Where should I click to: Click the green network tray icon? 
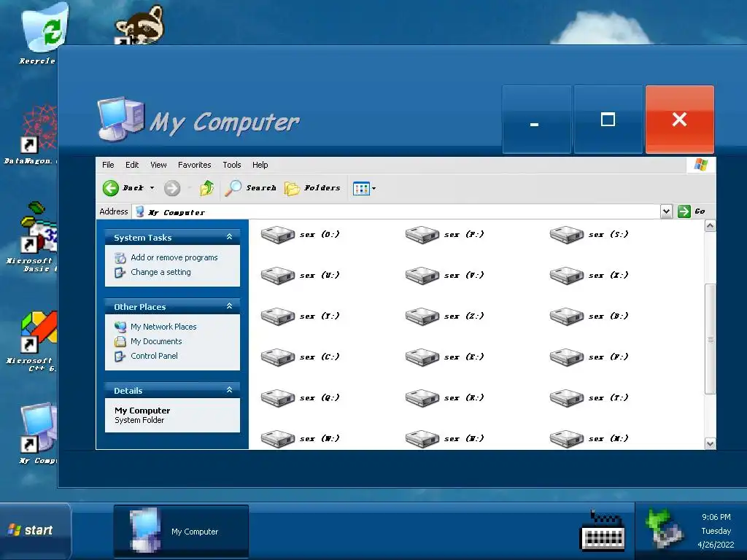tap(665, 528)
